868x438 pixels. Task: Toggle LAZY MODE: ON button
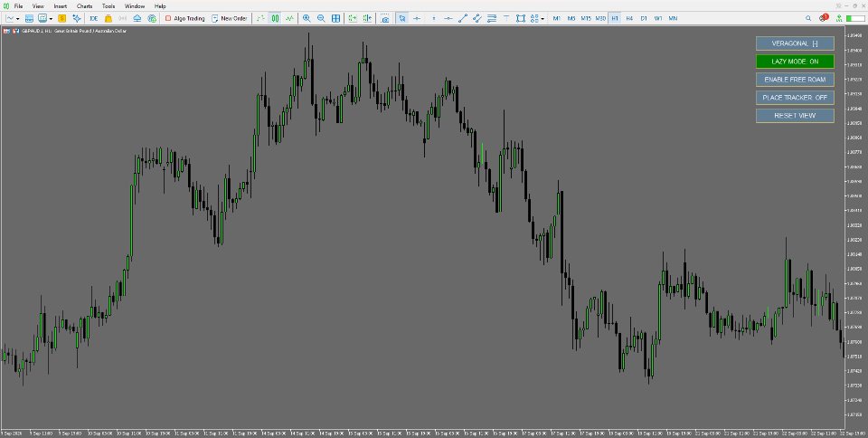point(795,62)
